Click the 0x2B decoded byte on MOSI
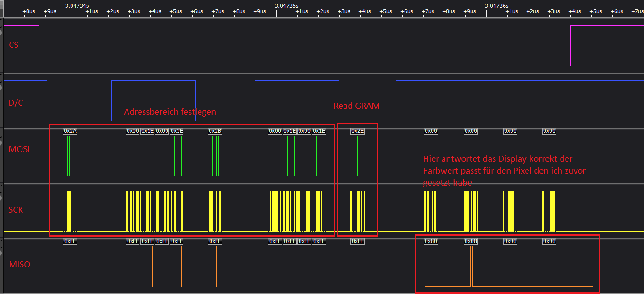This screenshot has width=644, height=294. click(x=215, y=131)
